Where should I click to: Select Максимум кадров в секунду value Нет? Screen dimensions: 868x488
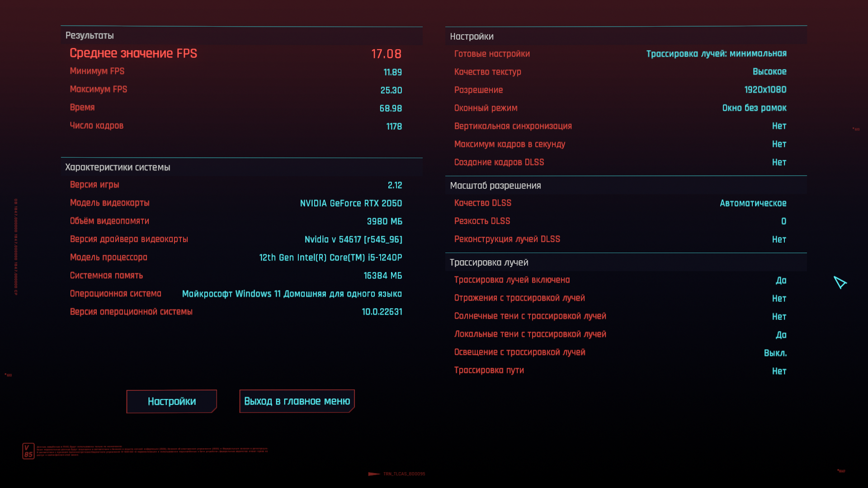coord(779,144)
